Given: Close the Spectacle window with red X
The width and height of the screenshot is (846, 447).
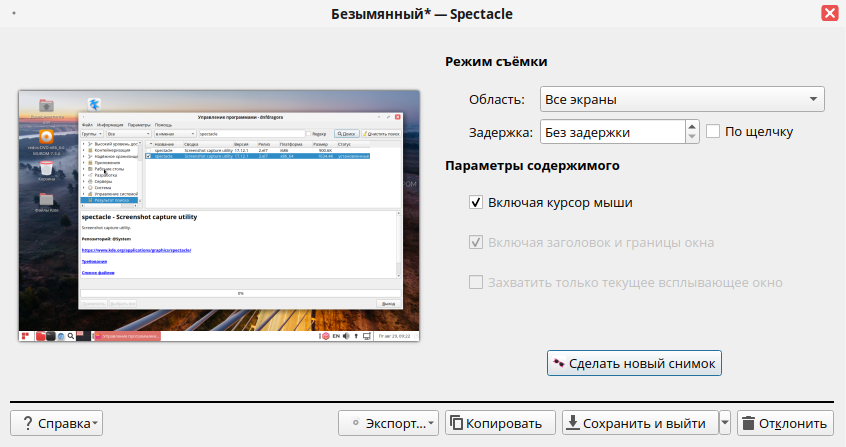Looking at the screenshot, I should (x=829, y=14).
